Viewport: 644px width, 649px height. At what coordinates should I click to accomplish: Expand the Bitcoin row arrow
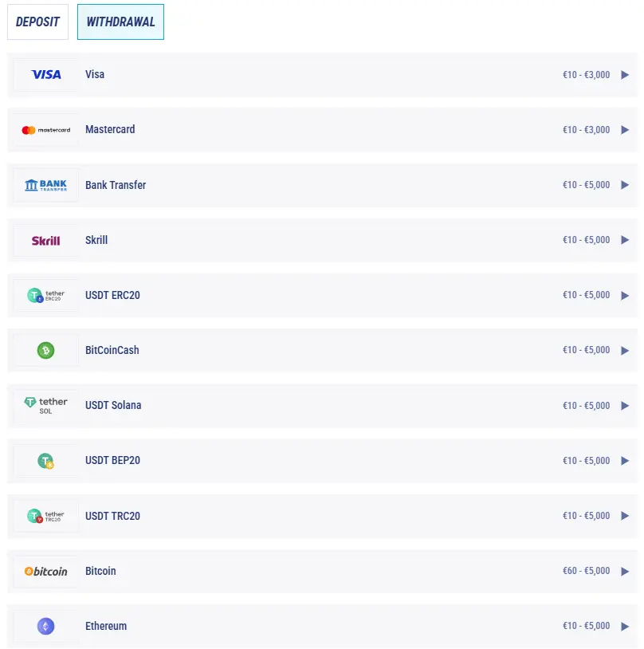[625, 571]
